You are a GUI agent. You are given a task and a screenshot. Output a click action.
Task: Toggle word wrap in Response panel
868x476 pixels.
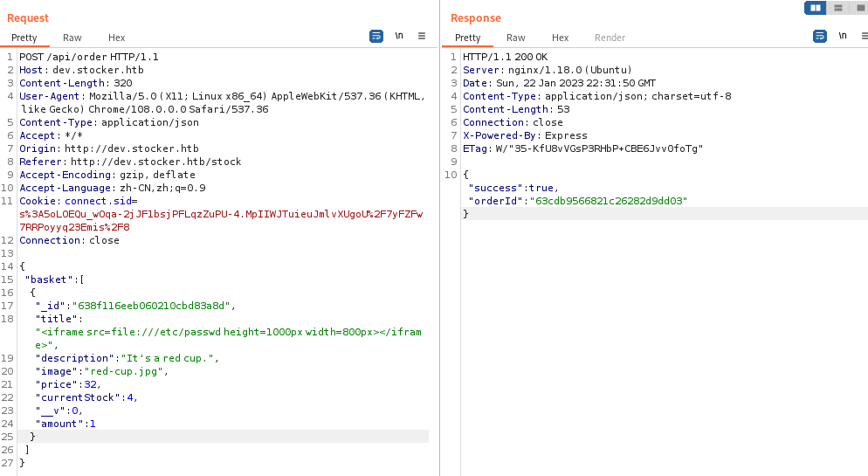coord(820,37)
